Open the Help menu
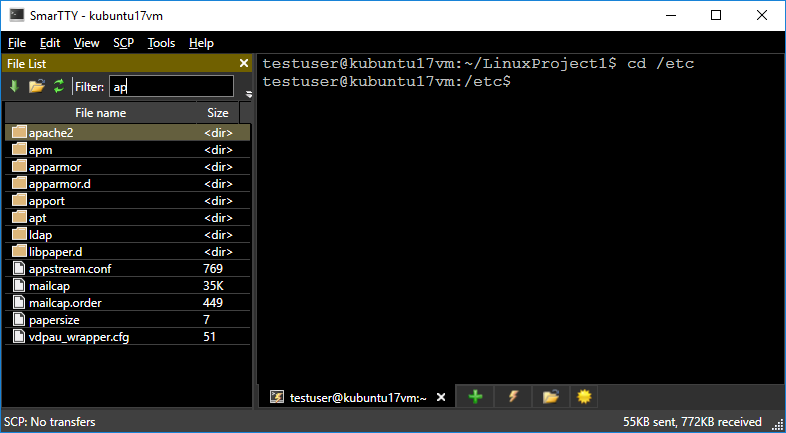Viewport: 786px width, 433px height. [202, 43]
